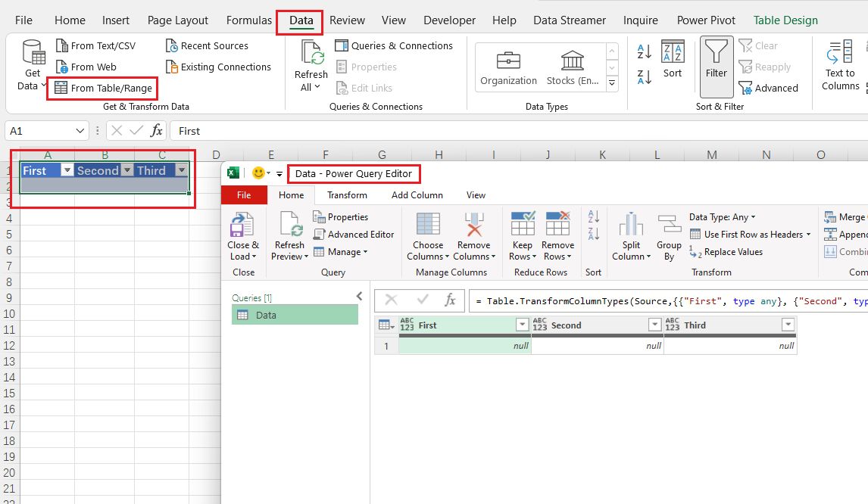Open the Data tab in Excel

tap(301, 20)
